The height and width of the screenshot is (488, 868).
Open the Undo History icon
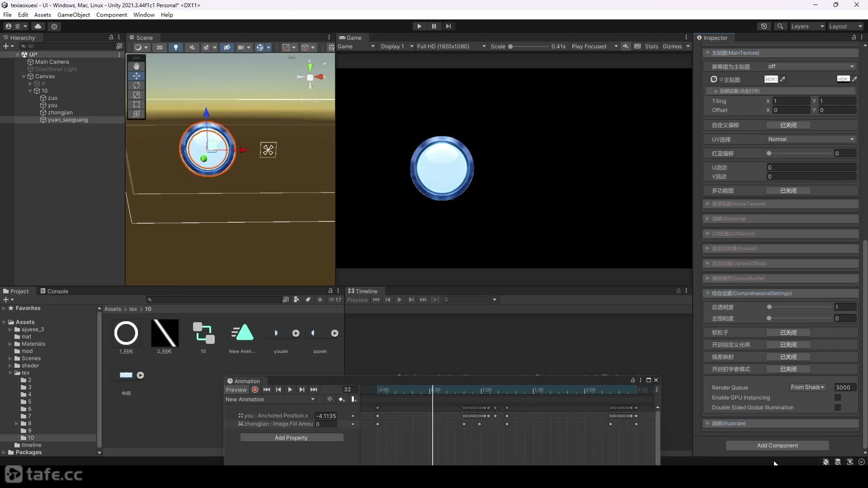coord(764,26)
